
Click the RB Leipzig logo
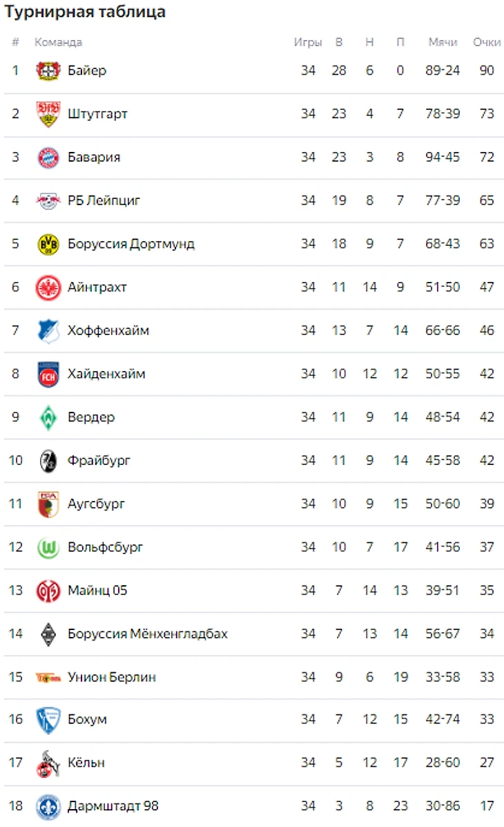point(48,201)
